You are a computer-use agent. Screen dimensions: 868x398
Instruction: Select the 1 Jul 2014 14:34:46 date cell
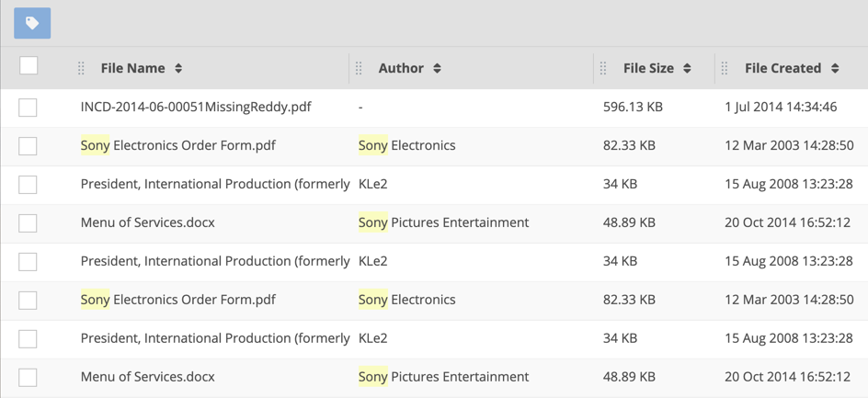[x=781, y=108]
